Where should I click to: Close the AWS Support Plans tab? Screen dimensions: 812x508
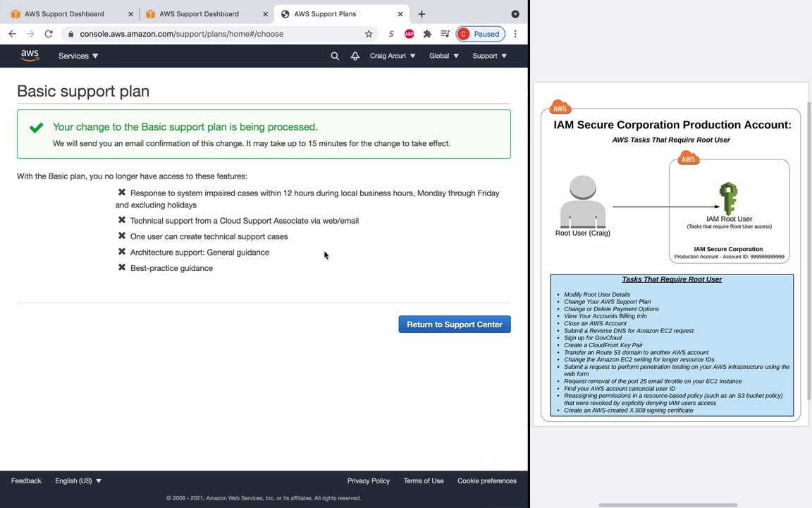click(400, 14)
